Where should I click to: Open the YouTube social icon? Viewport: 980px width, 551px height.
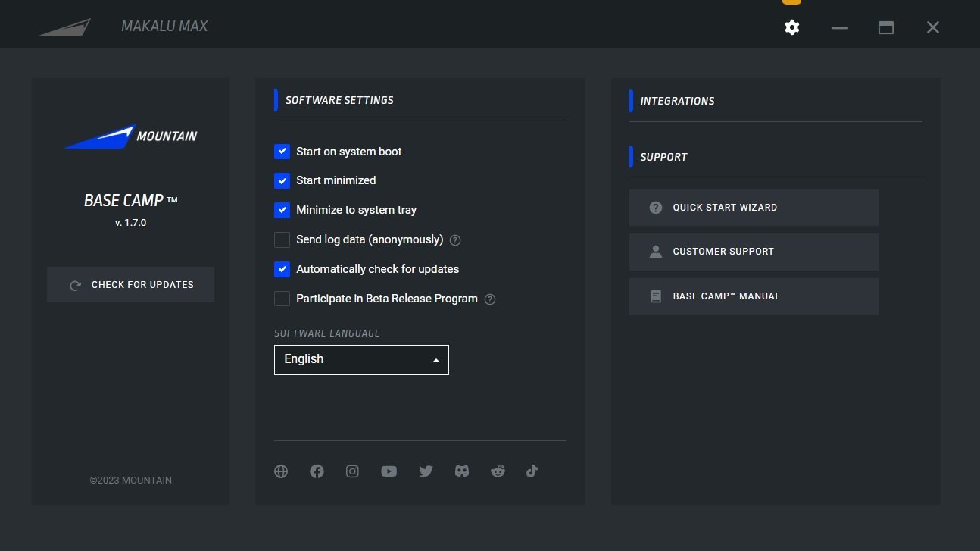[389, 471]
